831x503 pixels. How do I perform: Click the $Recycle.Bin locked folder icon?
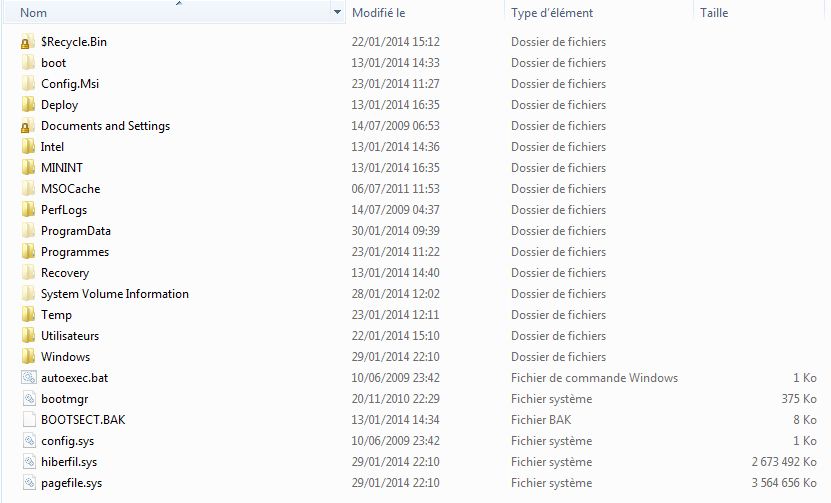click(x=28, y=42)
